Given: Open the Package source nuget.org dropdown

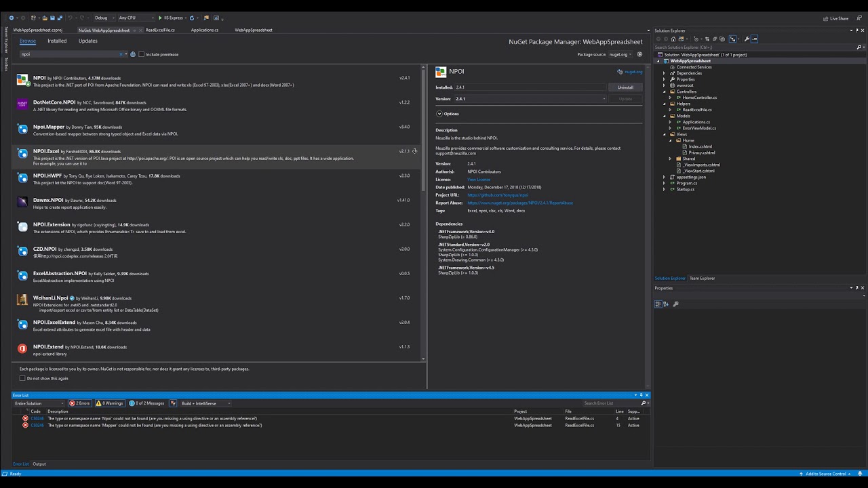Looking at the screenshot, I should (x=620, y=54).
